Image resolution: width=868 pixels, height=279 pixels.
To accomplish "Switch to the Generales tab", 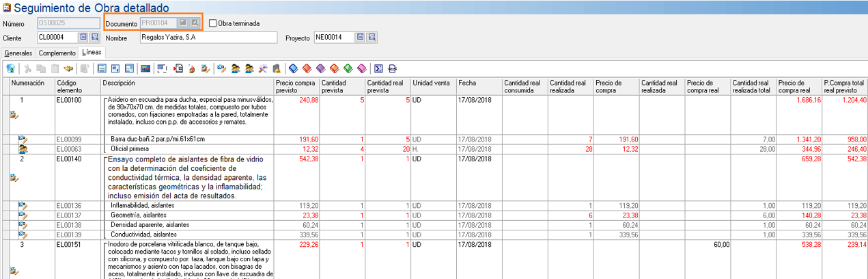I will click(18, 53).
